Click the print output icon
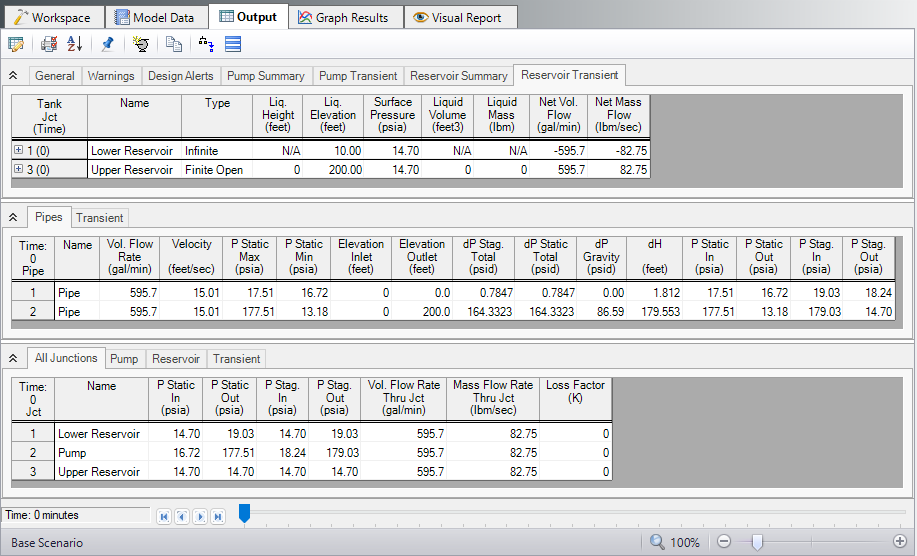The height and width of the screenshot is (556, 917). 49,44
